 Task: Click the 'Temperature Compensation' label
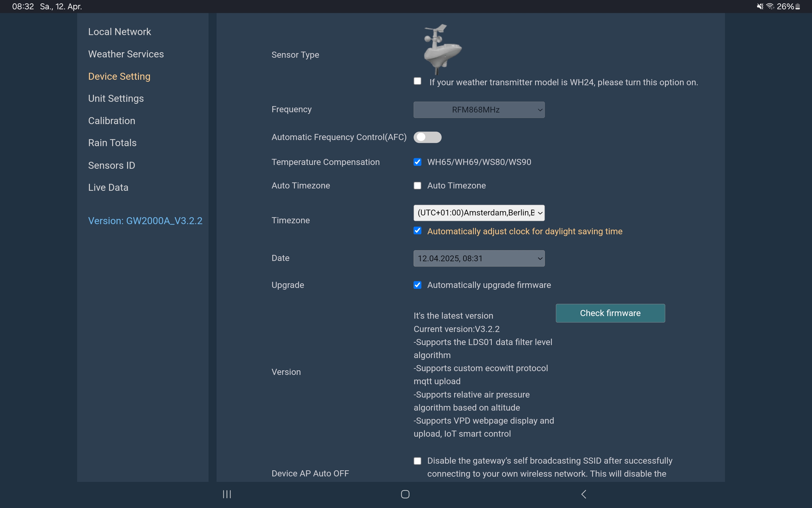pos(326,162)
